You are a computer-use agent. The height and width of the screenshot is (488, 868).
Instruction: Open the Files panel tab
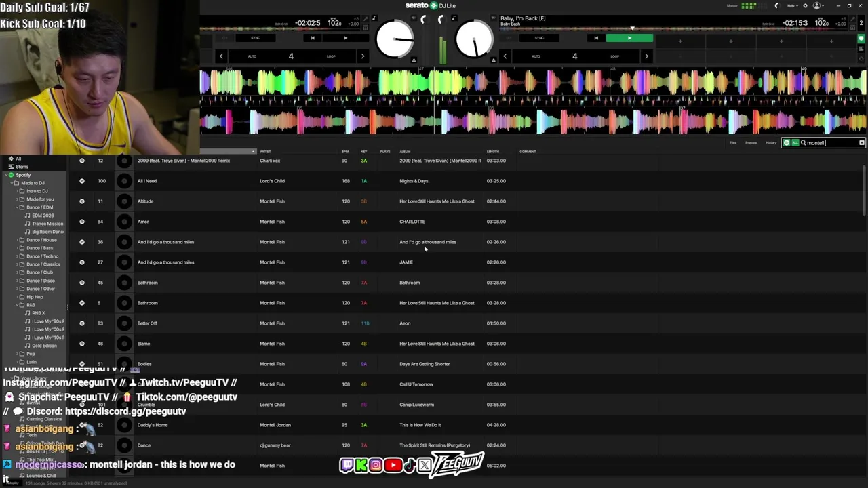tap(733, 142)
